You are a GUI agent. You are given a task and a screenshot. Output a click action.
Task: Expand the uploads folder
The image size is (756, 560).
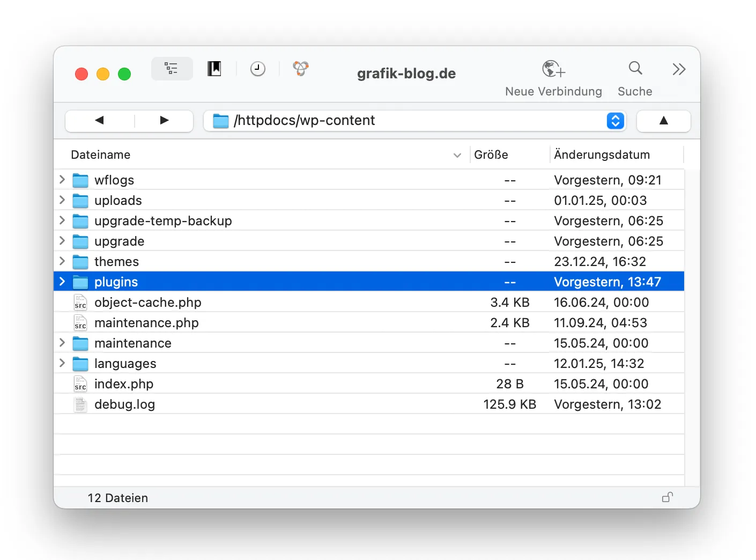(x=62, y=200)
